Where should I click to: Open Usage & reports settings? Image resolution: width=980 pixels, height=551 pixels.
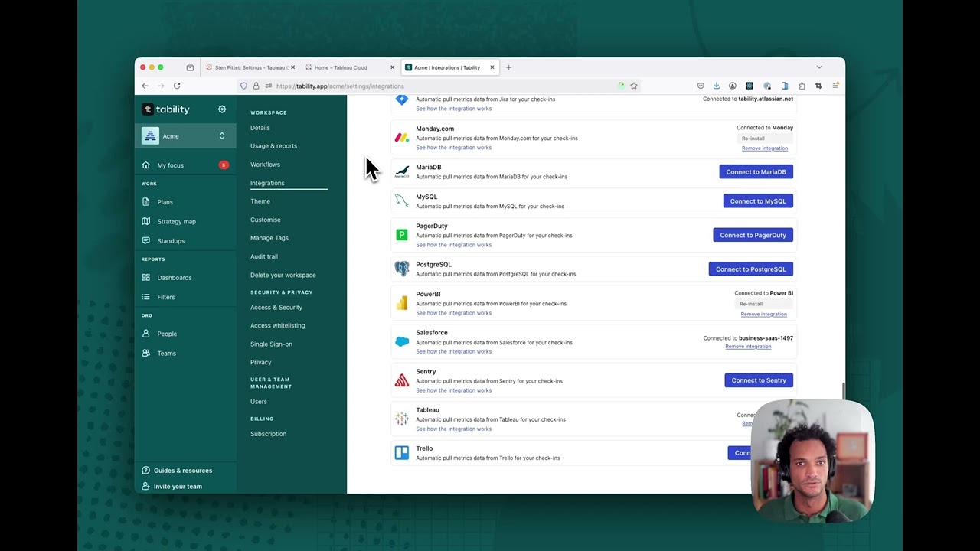273,146
